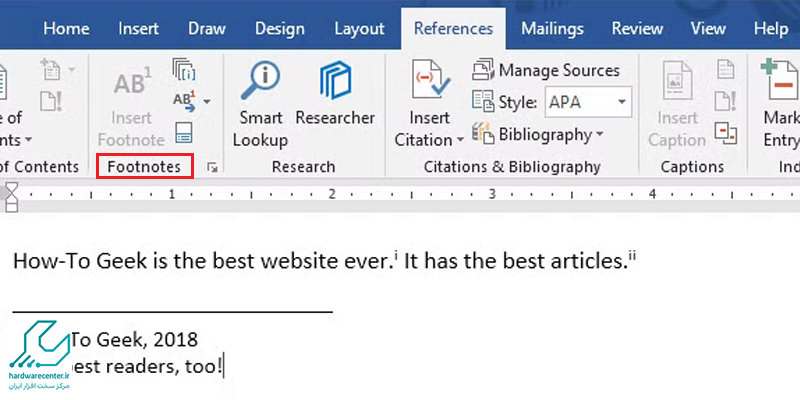Screen dimensions: 800x400
Task: Click the sentence "It has the best articles."
Action: tap(515, 261)
